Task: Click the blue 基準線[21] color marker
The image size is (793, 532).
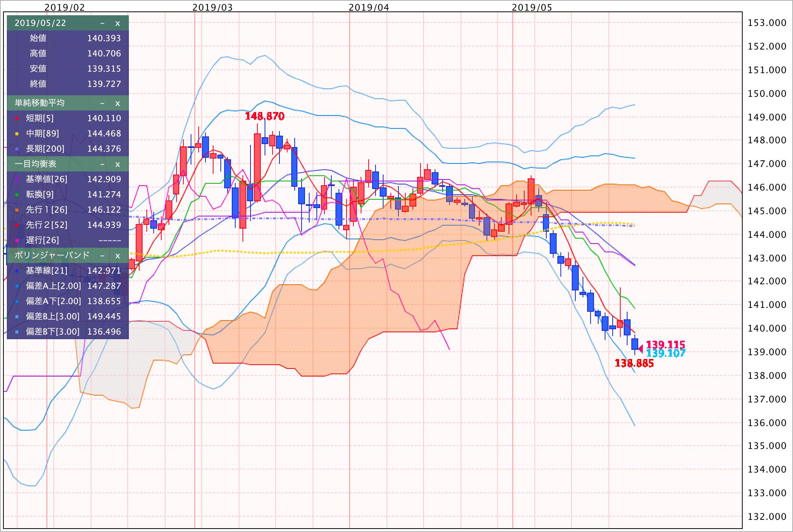Action: (16, 271)
